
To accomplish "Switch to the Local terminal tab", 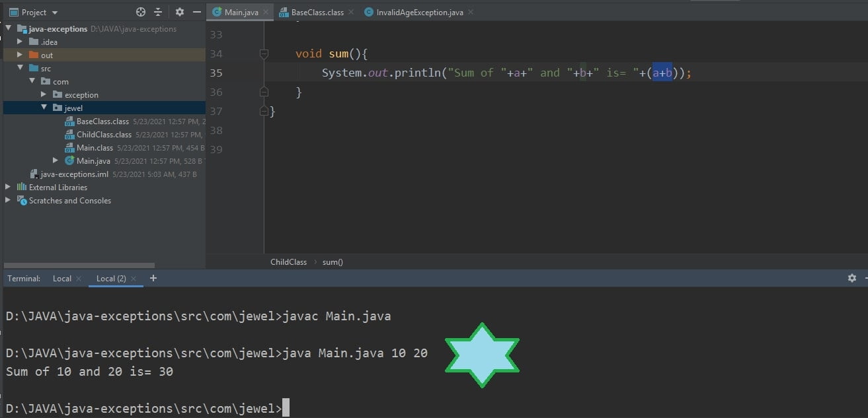I will coord(61,278).
